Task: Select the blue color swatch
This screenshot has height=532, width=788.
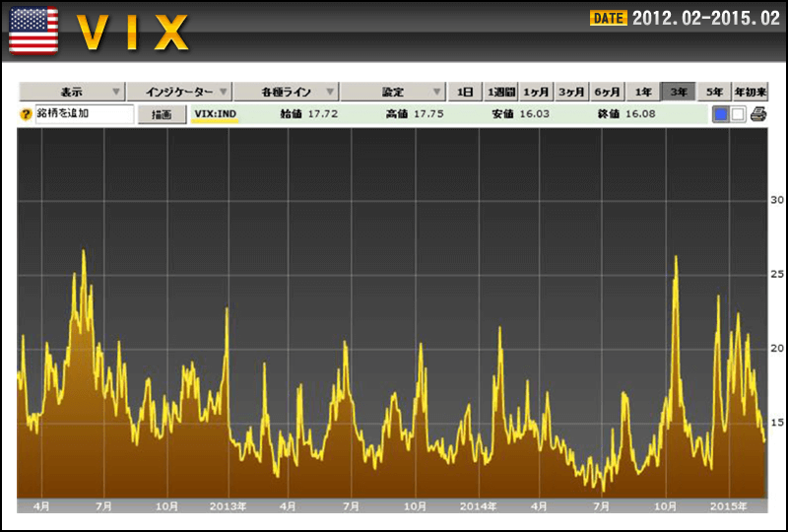Action: click(x=721, y=114)
